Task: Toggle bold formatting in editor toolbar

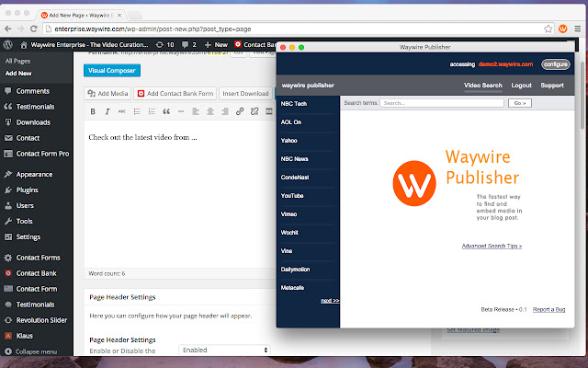Action: click(x=93, y=111)
